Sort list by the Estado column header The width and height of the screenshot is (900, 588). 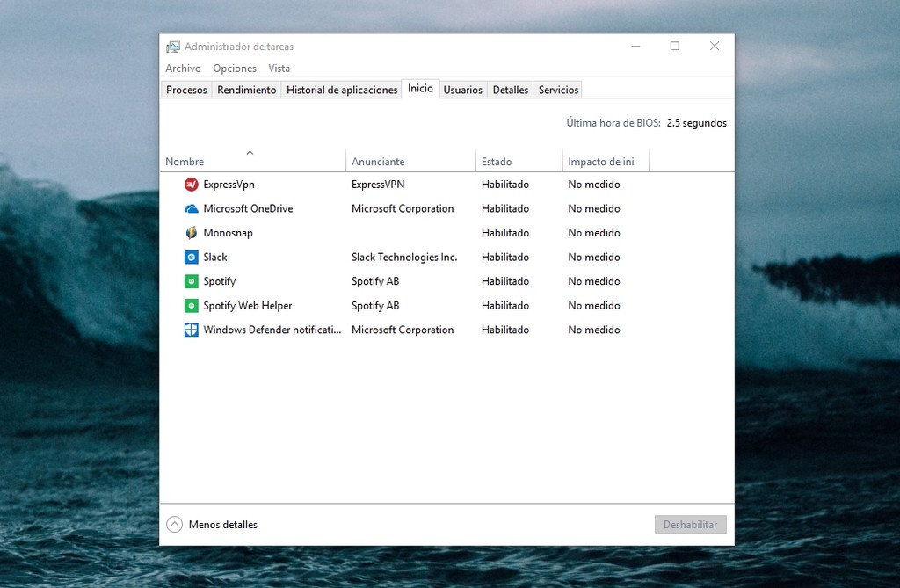519,160
